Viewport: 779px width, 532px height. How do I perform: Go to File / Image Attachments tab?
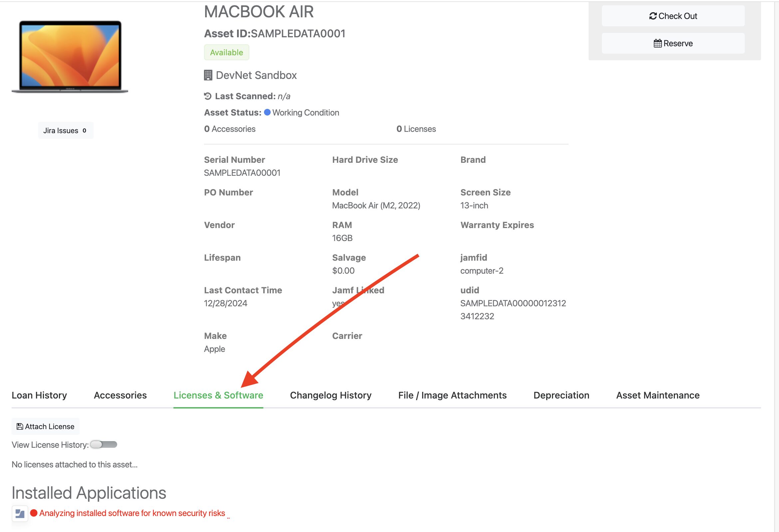[x=452, y=395]
